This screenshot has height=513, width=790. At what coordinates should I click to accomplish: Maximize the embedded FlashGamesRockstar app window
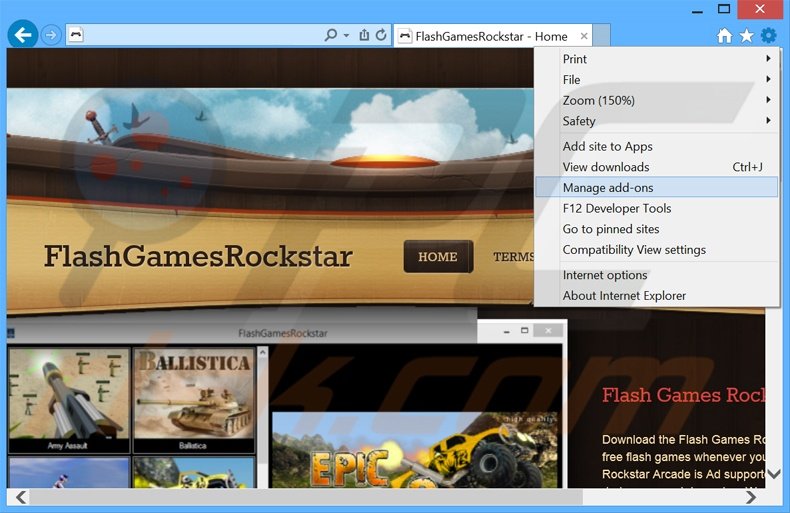click(x=524, y=331)
